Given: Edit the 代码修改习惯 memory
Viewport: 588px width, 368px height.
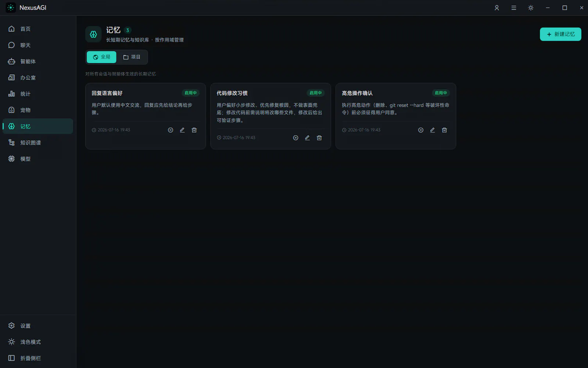Looking at the screenshot, I should point(307,137).
